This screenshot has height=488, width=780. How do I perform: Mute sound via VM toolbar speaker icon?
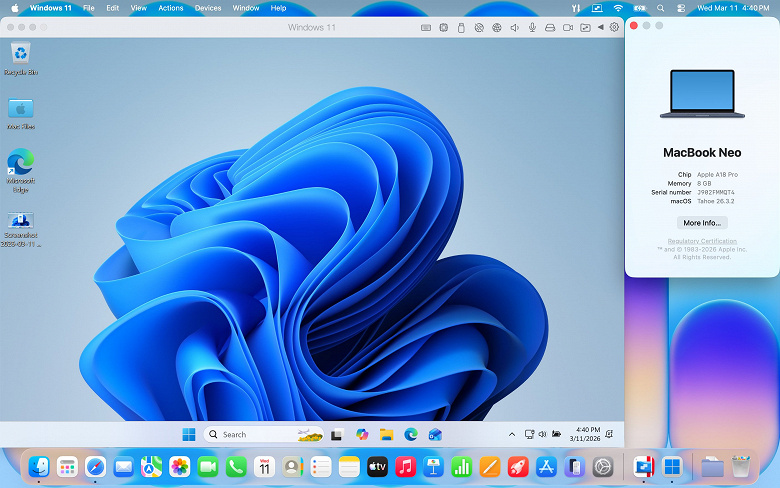point(514,28)
